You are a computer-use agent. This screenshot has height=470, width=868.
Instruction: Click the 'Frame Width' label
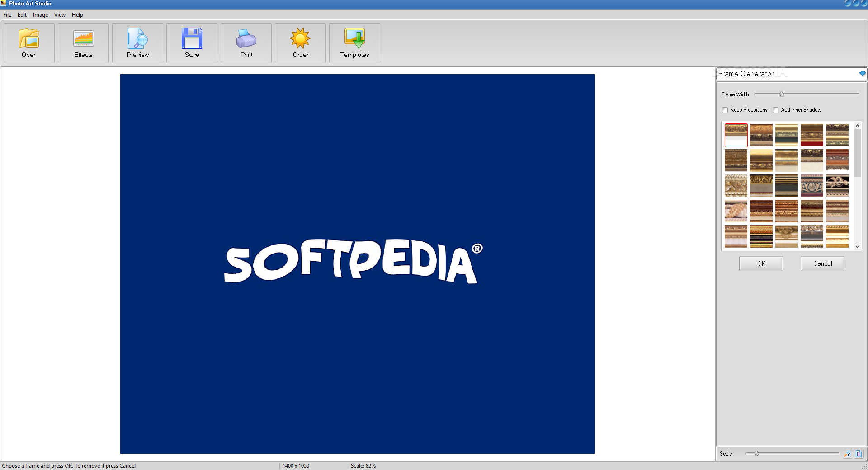(735, 94)
